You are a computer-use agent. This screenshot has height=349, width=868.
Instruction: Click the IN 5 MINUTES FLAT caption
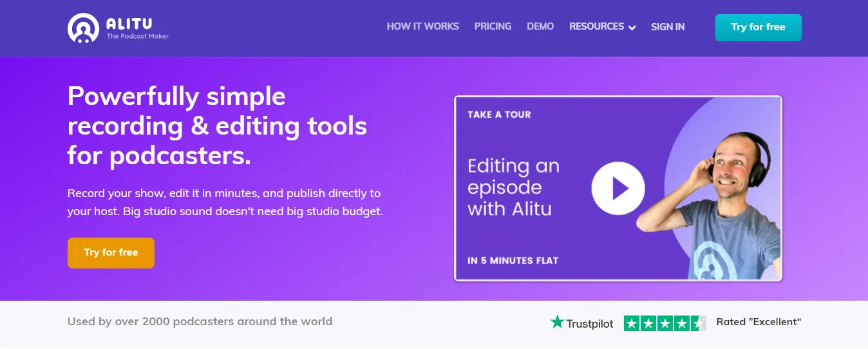pyautogui.click(x=513, y=261)
